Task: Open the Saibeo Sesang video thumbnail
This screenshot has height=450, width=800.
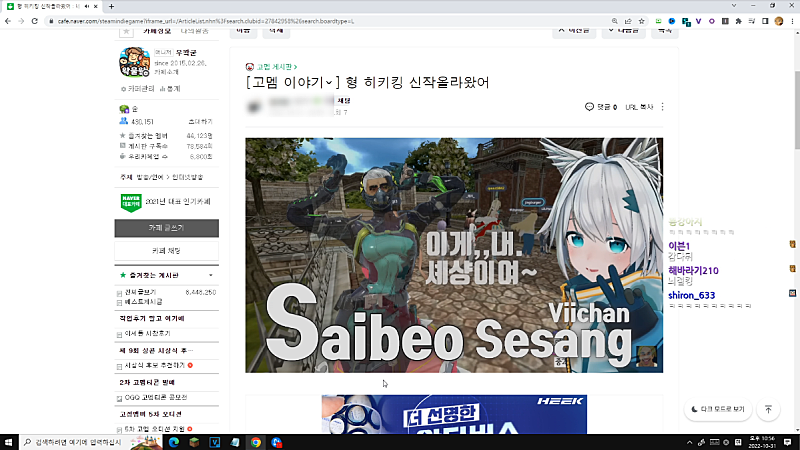Action: coord(454,255)
